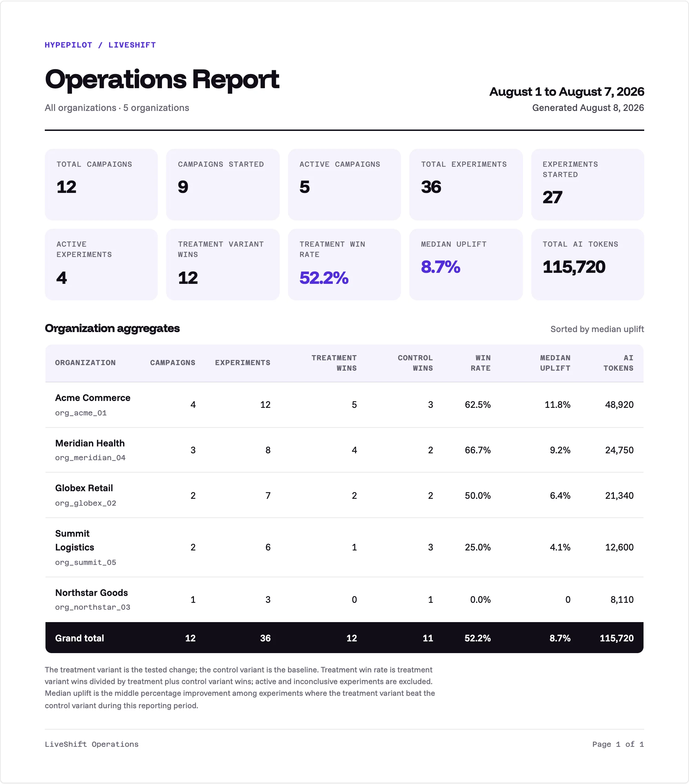
Task: Click the CAMPAIGNS column header
Action: coord(173,363)
